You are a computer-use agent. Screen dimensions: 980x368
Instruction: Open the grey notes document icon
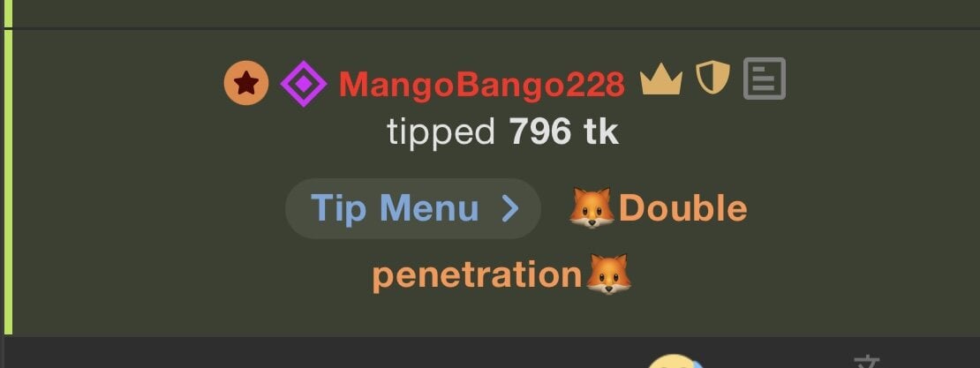[x=765, y=79]
